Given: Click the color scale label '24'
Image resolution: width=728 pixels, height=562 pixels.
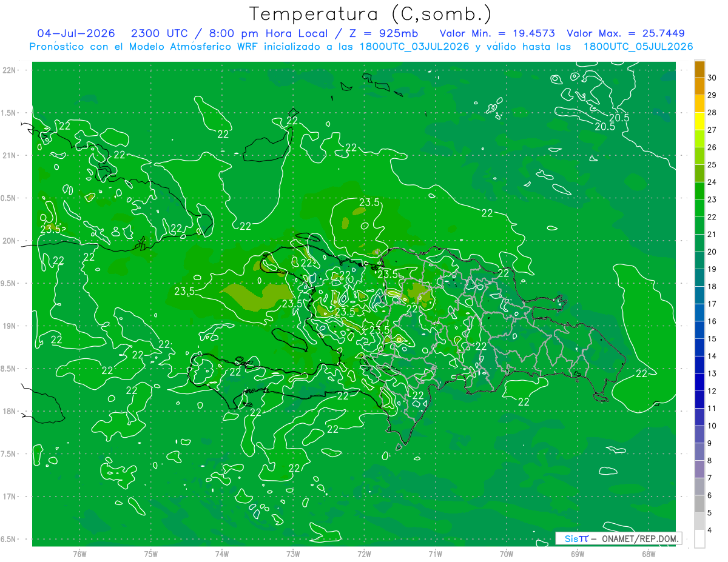Looking at the screenshot, I should 712,182.
